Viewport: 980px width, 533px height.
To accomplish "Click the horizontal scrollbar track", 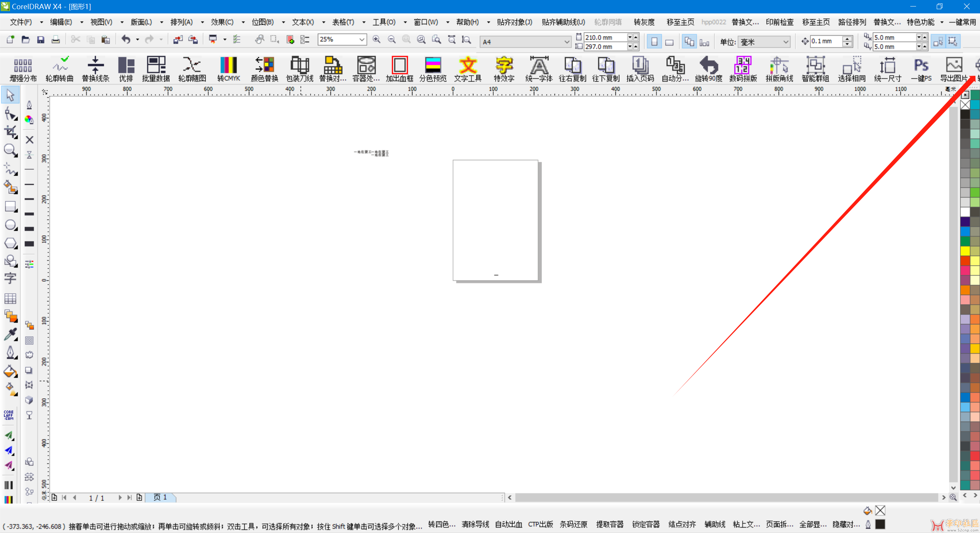I will click(x=726, y=497).
